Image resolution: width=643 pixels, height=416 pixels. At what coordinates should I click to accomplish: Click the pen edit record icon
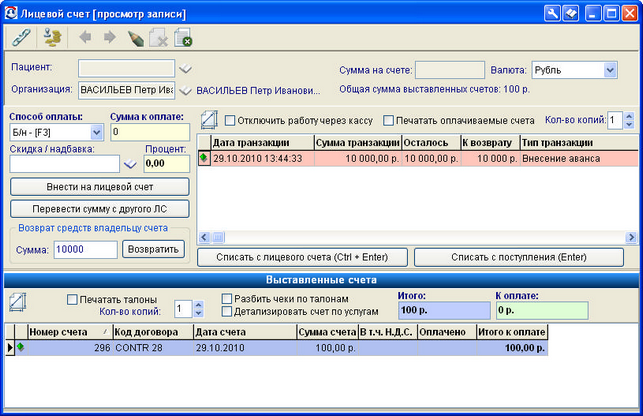click(x=135, y=38)
